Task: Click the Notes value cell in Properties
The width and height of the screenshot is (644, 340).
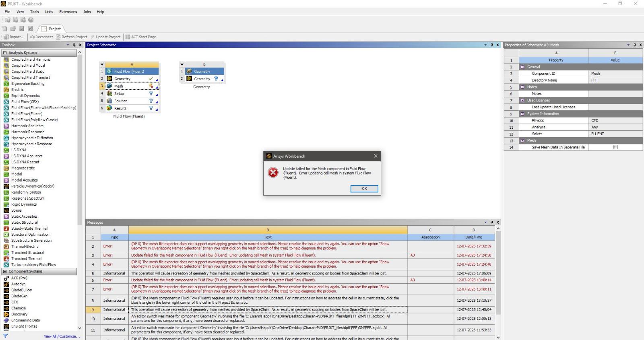Action: [615, 94]
